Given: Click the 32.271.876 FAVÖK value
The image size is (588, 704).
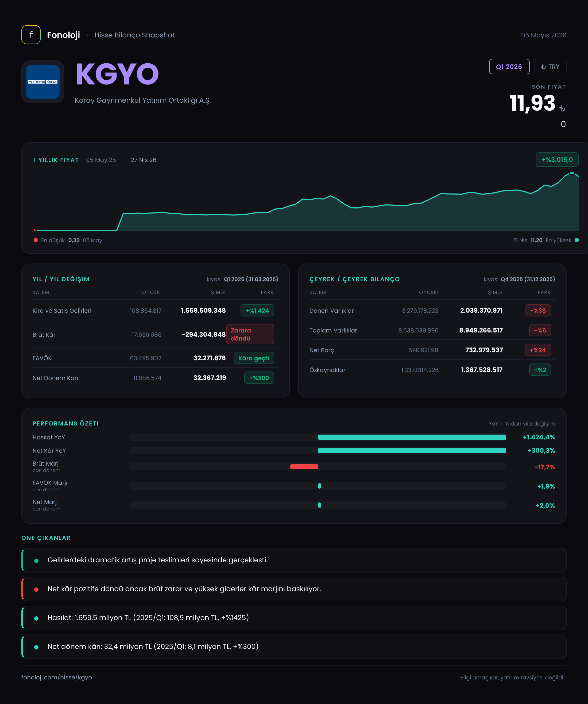Looking at the screenshot, I should point(210,358).
